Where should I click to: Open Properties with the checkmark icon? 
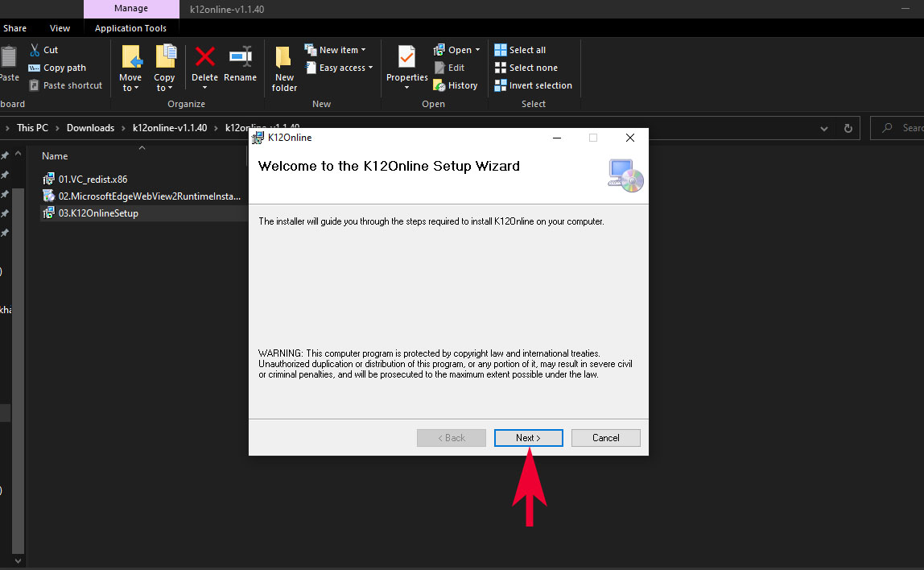tap(406, 58)
